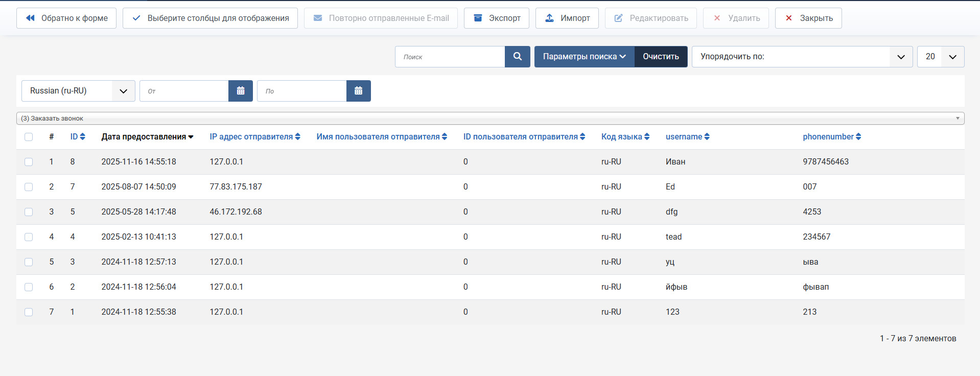The image size is (980, 376).
Task: Open the 'Упорядочить по:' sorting dropdown
Action: pos(802,57)
